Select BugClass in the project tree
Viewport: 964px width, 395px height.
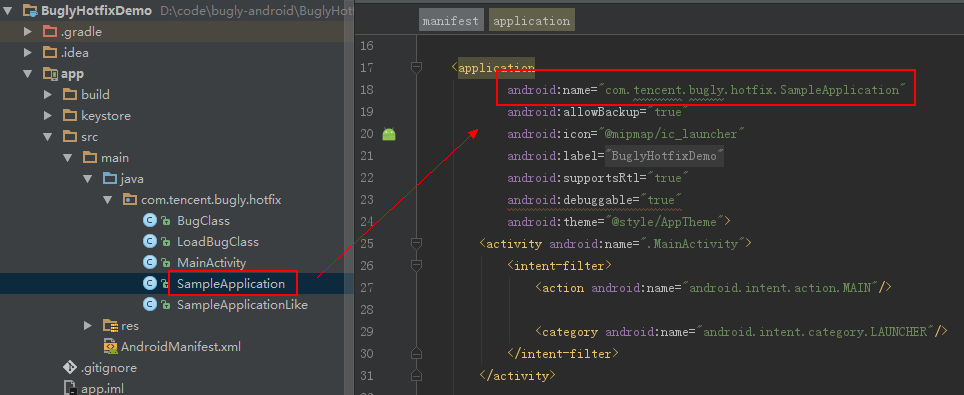tap(203, 221)
